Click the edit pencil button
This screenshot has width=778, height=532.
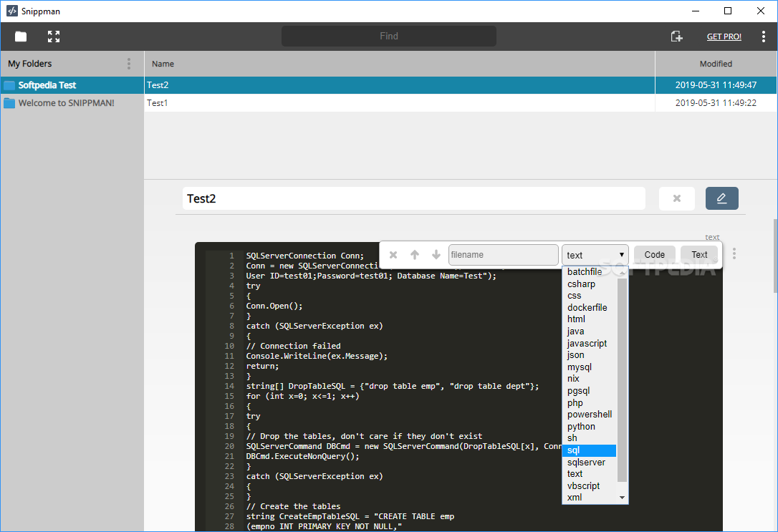(x=722, y=198)
